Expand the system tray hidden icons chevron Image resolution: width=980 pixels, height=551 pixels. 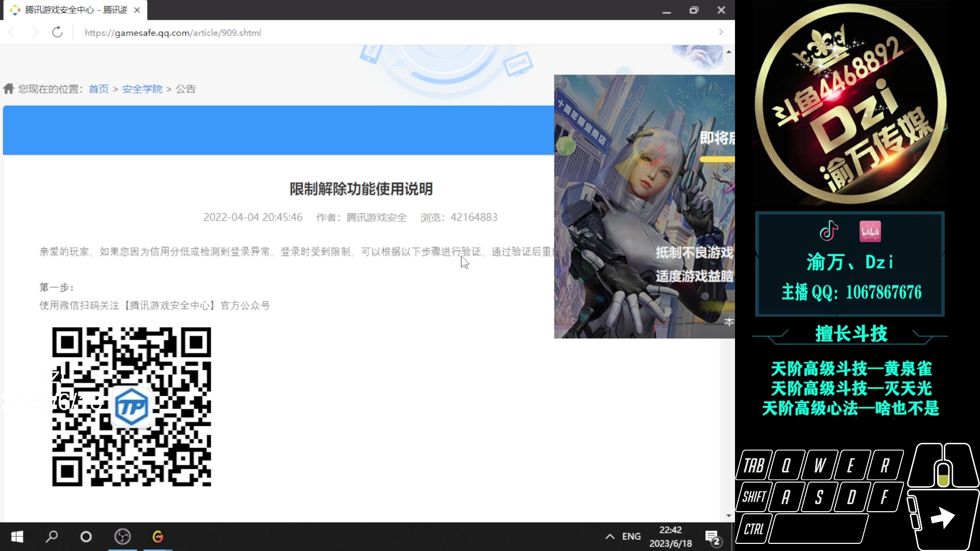pos(609,537)
